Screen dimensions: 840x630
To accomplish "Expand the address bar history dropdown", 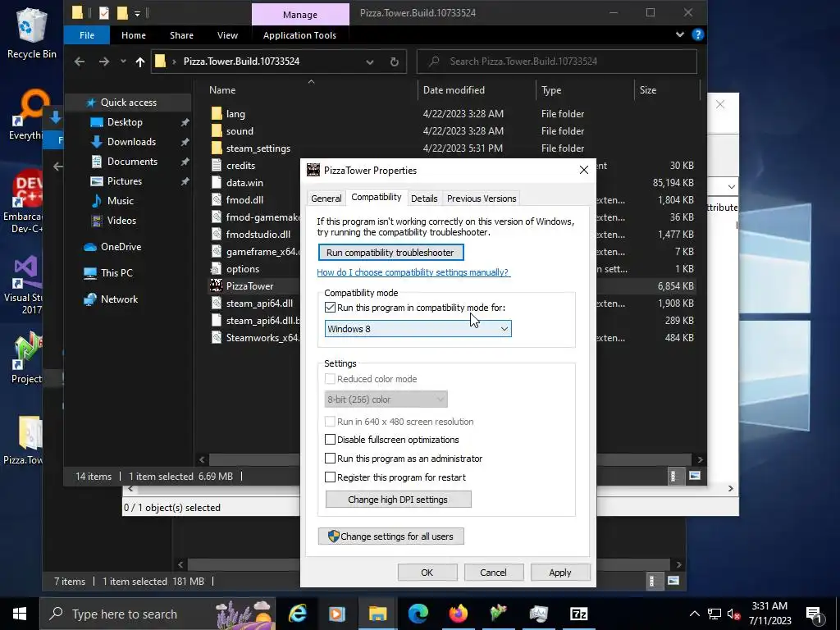I will pos(370,62).
